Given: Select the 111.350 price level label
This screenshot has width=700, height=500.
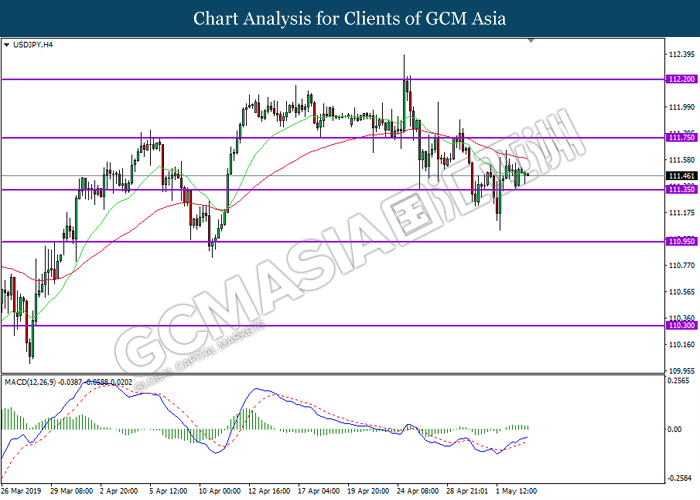Looking at the screenshot, I should click(681, 190).
